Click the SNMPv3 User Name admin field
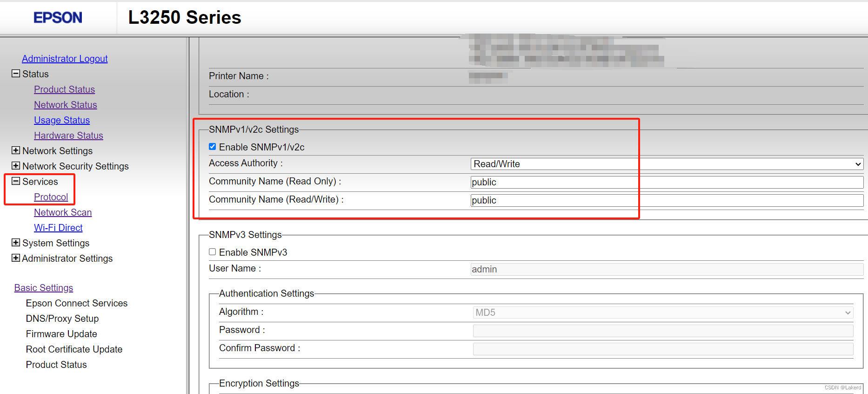The image size is (868, 394). pos(667,269)
